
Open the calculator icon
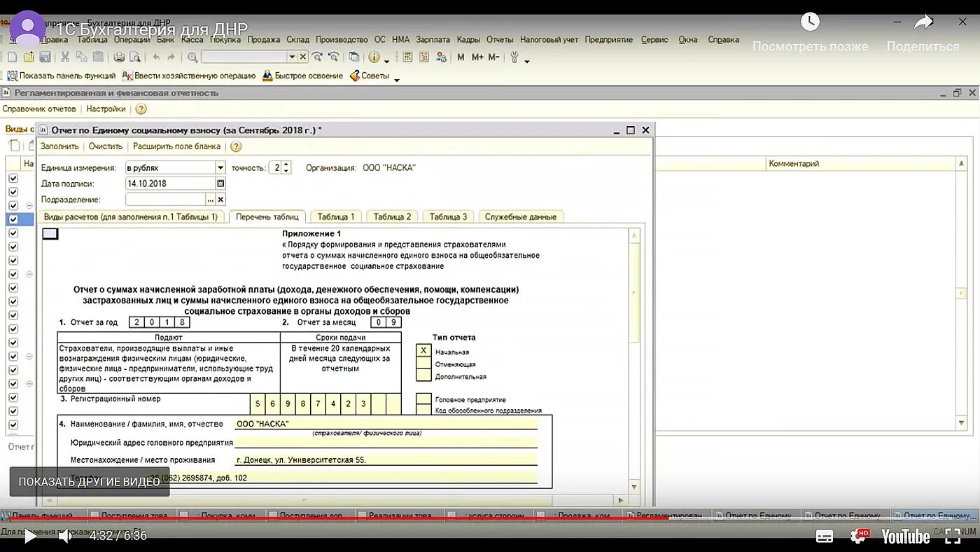click(x=407, y=57)
